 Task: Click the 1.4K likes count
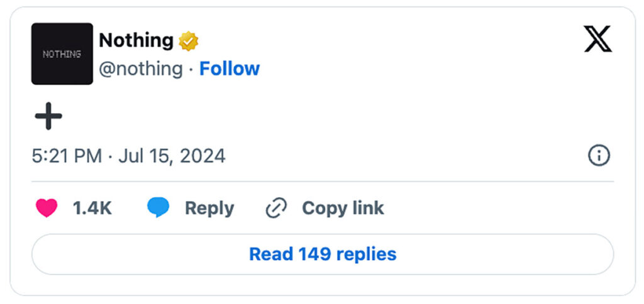click(92, 209)
